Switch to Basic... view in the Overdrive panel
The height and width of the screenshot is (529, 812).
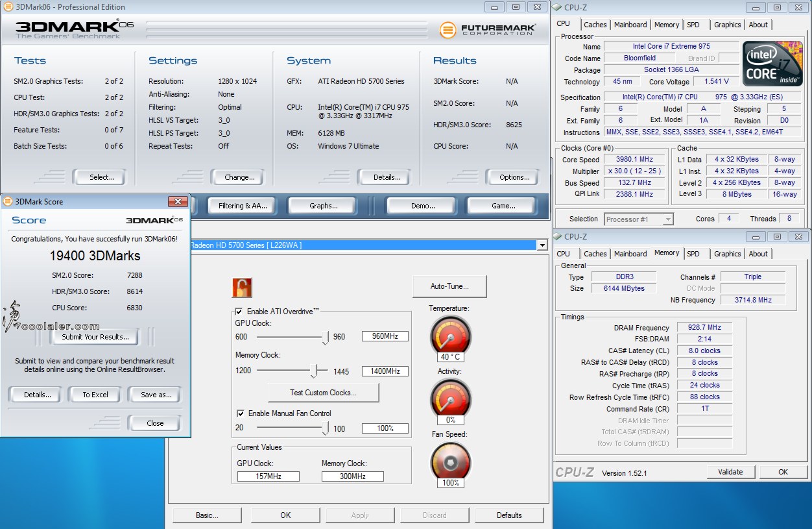207,515
